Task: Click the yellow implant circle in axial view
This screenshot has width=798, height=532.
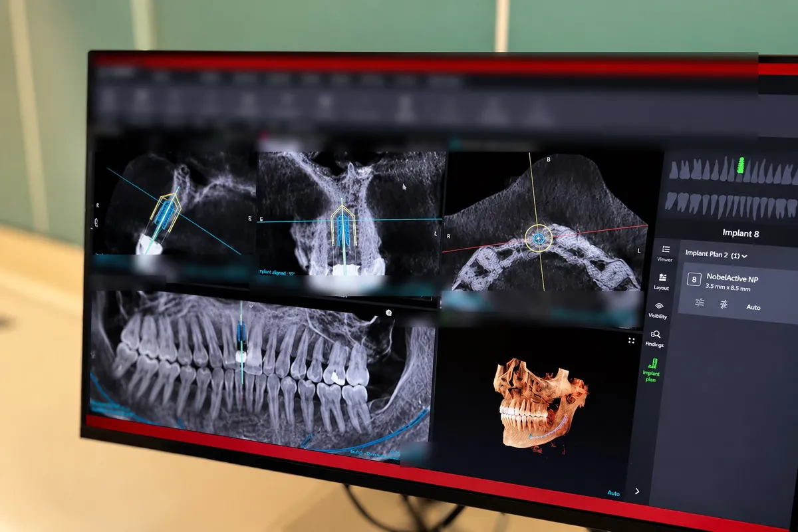Action: [x=538, y=237]
